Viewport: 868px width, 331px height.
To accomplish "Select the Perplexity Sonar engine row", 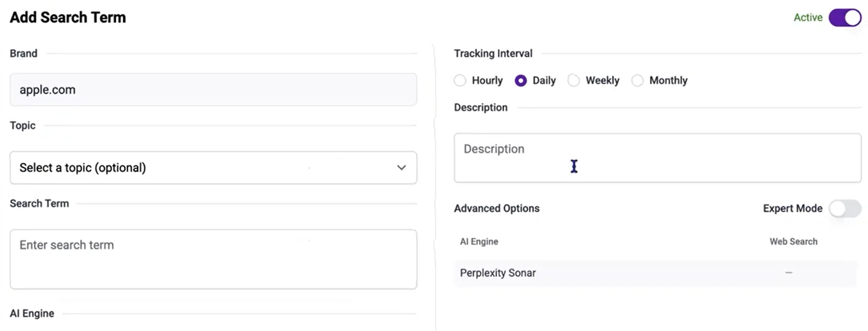I will 498,273.
